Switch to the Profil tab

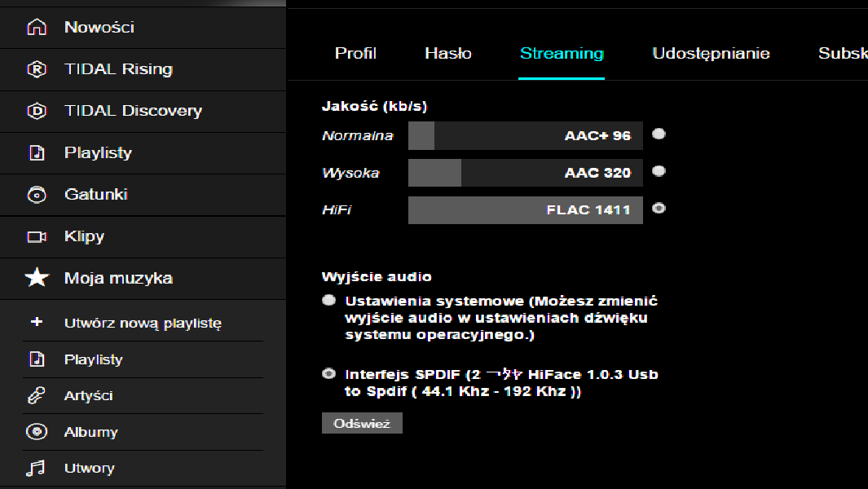tap(355, 53)
